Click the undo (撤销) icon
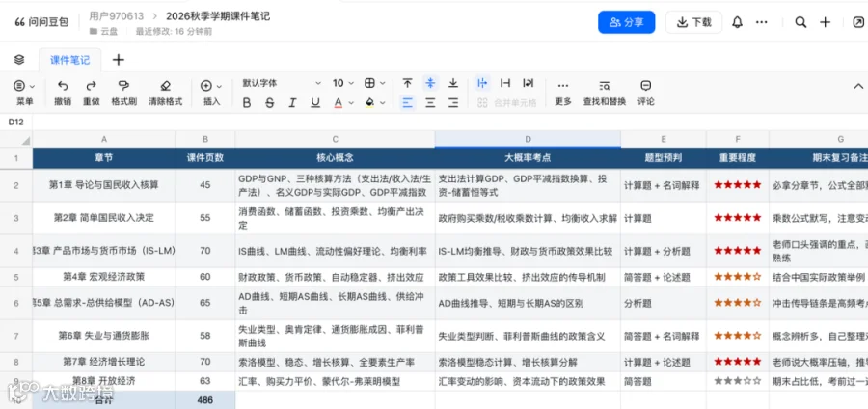The height and width of the screenshot is (409, 868). coord(63,85)
